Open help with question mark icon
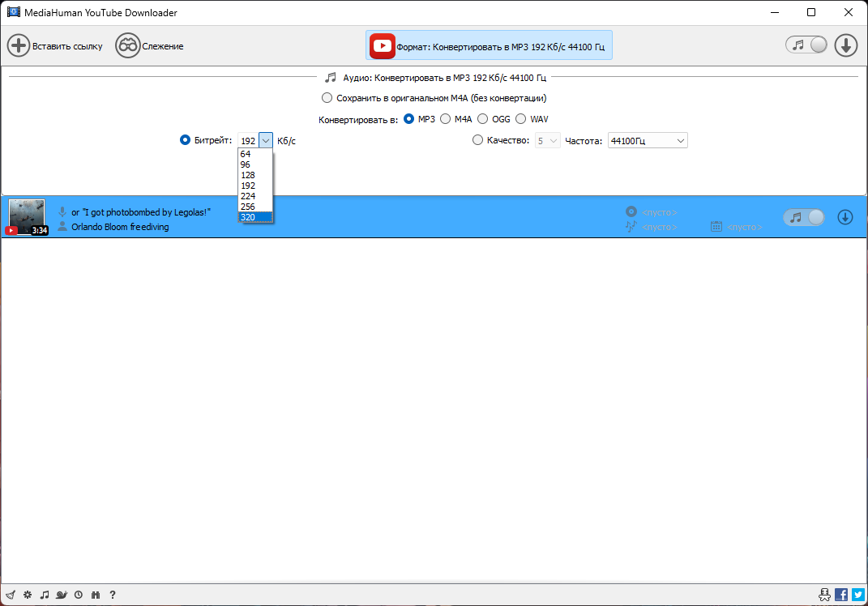 click(x=113, y=595)
